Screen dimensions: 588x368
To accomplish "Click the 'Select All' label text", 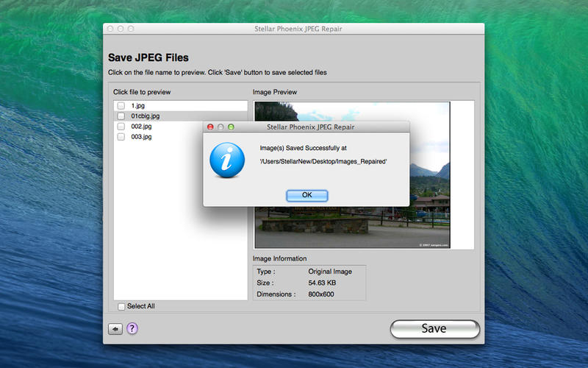I will pos(140,306).
